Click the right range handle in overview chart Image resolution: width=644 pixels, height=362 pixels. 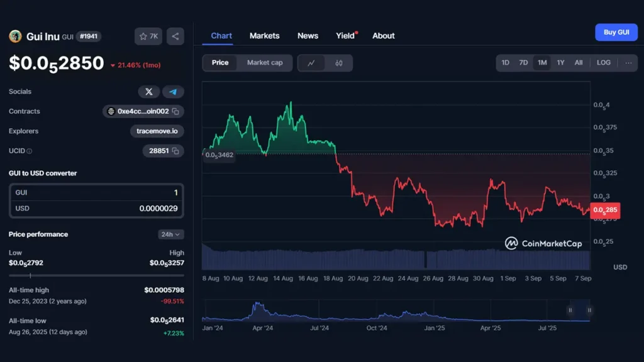589,310
